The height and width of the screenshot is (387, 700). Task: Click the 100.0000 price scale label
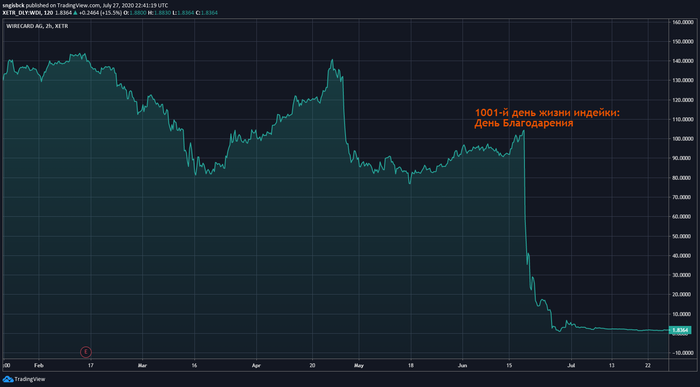tap(683, 139)
